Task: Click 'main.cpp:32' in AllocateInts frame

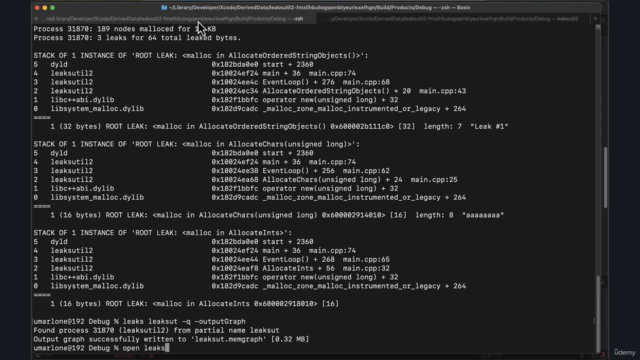Action: coord(366,268)
